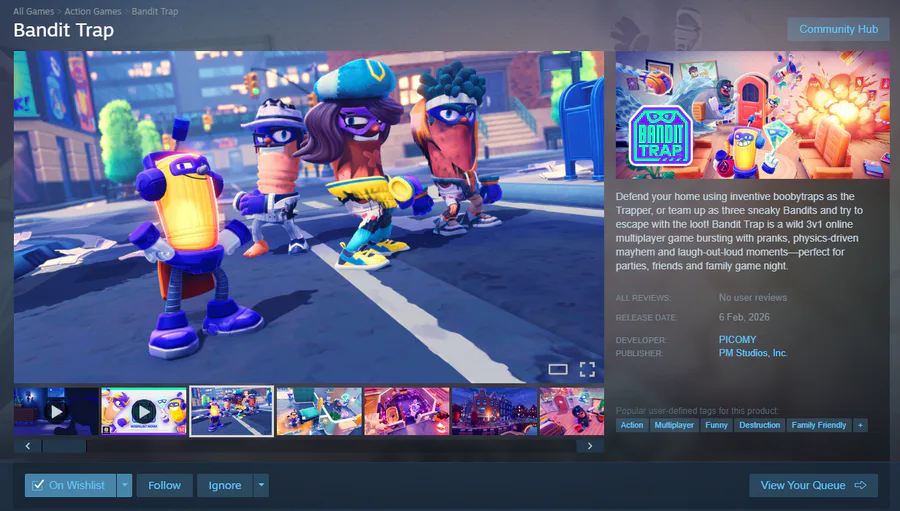
Task: Click the left arrow of thumbnail strip
Action: click(x=28, y=446)
